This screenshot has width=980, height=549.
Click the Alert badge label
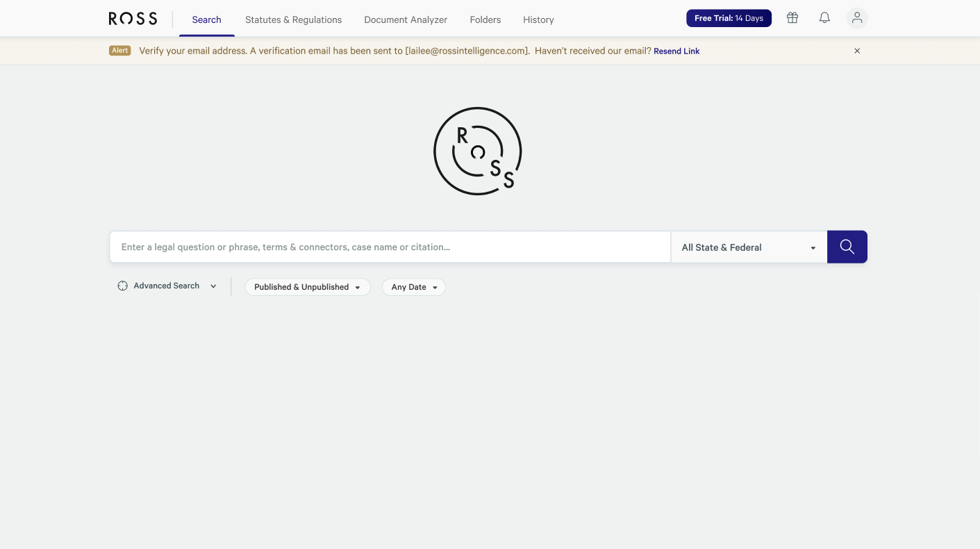click(x=120, y=51)
